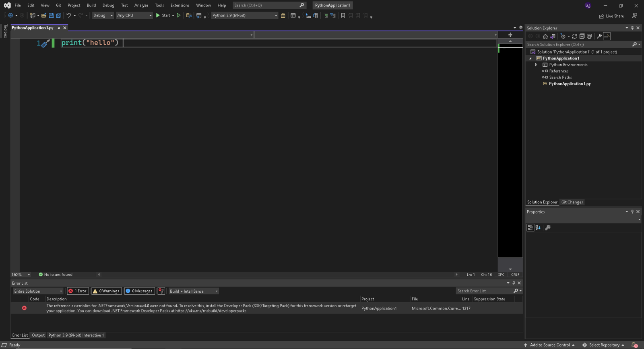Comment out selected lines icon
The height and width of the screenshot is (349, 644).
(326, 15)
